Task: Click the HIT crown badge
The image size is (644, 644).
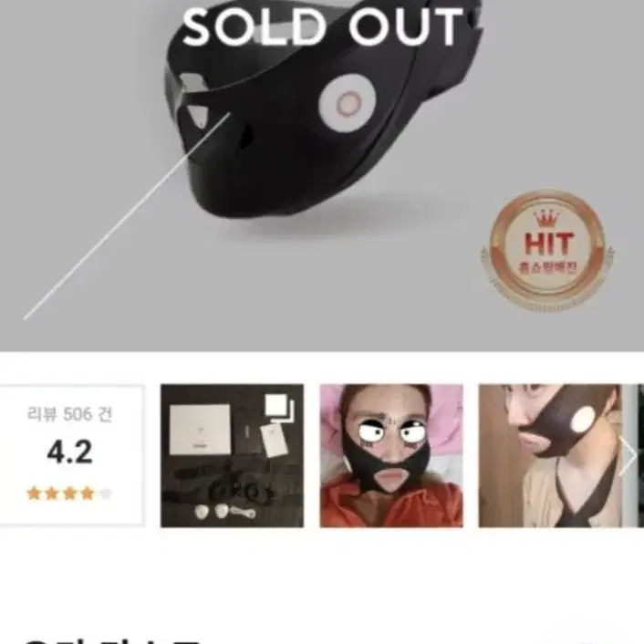Action: [x=546, y=251]
